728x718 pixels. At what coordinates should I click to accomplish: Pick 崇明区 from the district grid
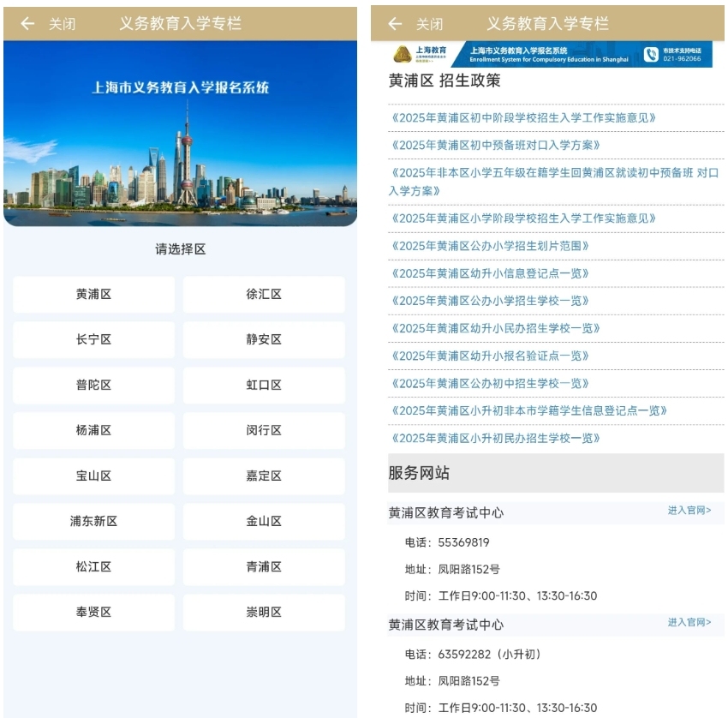coord(264,612)
